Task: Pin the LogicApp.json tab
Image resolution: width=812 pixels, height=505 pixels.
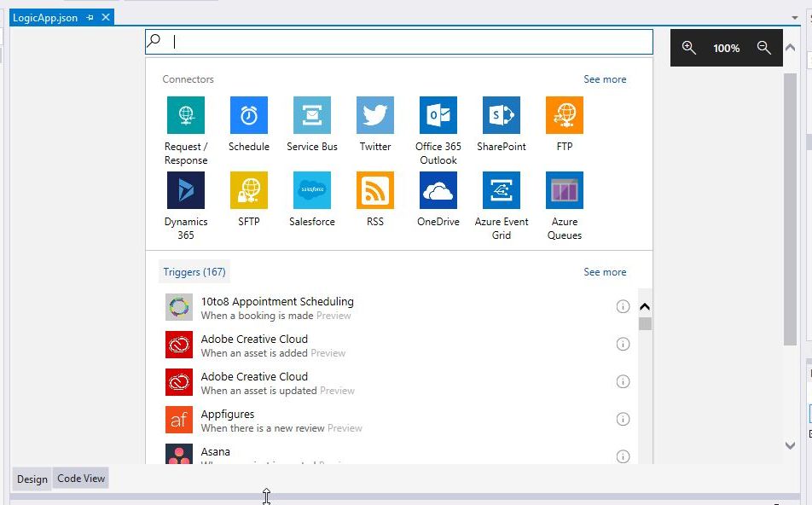Action: [90, 18]
